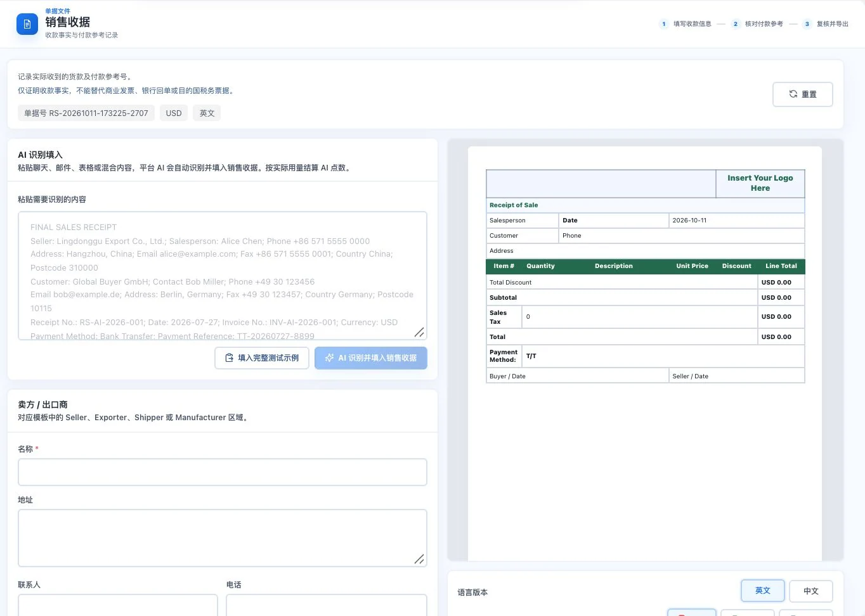865x616 pixels.
Task: Click the 卖方 / 出口商 section heading
Action: [x=42, y=404]
